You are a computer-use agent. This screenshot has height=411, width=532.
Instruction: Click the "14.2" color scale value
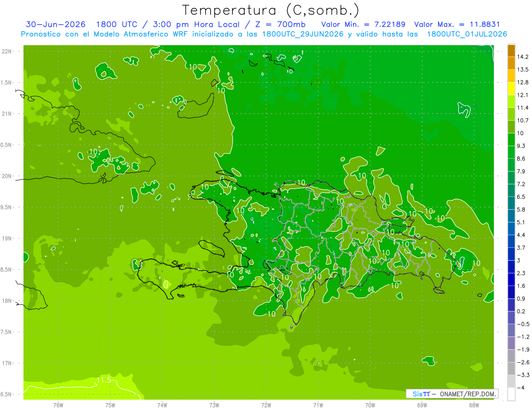pos(522,57)
